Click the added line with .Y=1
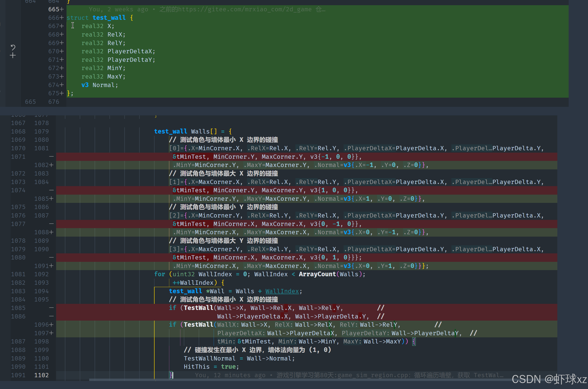This screenshot has width=588, height=389. click(x=301, y=266)
